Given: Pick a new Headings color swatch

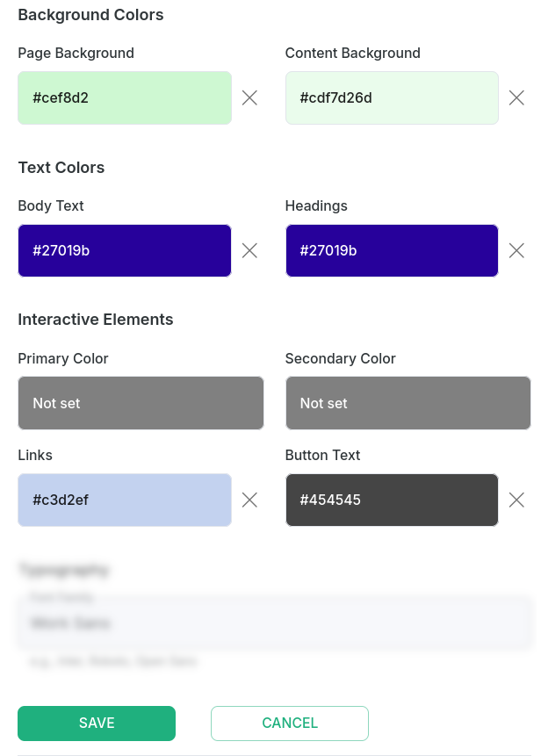Looking at the screenshot, I should 392,250.
